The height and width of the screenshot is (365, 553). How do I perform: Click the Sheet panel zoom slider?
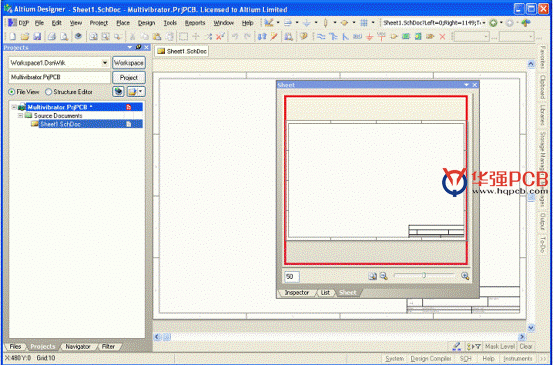point(424,275)
